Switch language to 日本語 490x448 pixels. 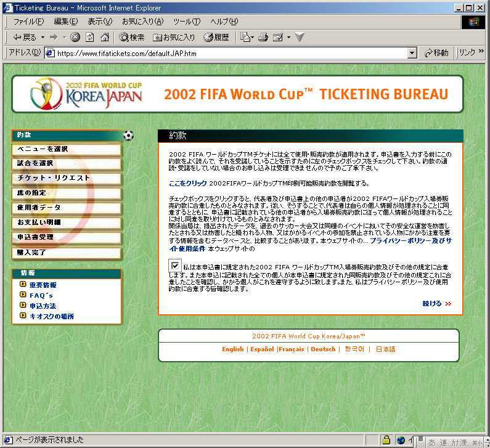click(x=386, y=349)
